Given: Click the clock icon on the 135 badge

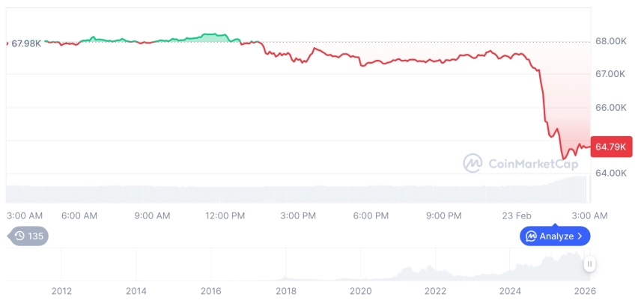Looking at the screenshot, I should (x=19, y=236).
